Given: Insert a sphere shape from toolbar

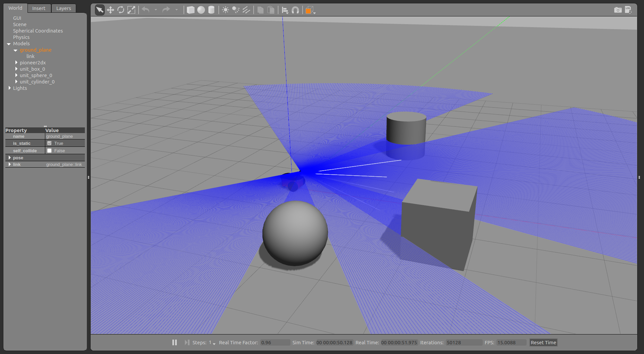Looking at the screenshot, I should 201,10.
